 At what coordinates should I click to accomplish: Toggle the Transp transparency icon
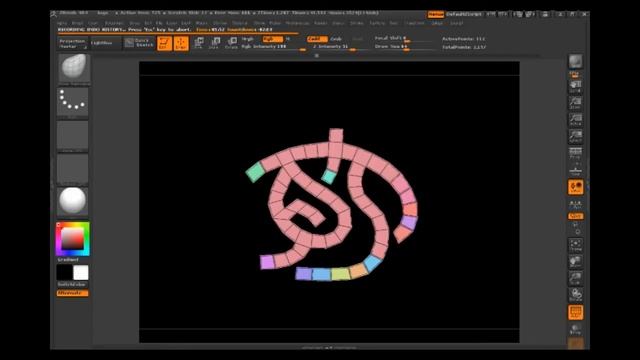(x=576, y=329)
